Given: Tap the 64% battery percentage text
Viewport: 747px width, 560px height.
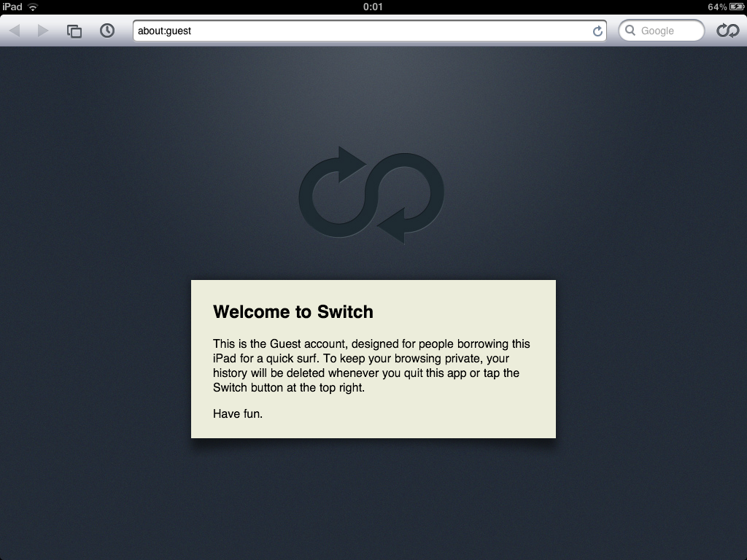Looking at the screenshot, I should click(x=717, y=7).
